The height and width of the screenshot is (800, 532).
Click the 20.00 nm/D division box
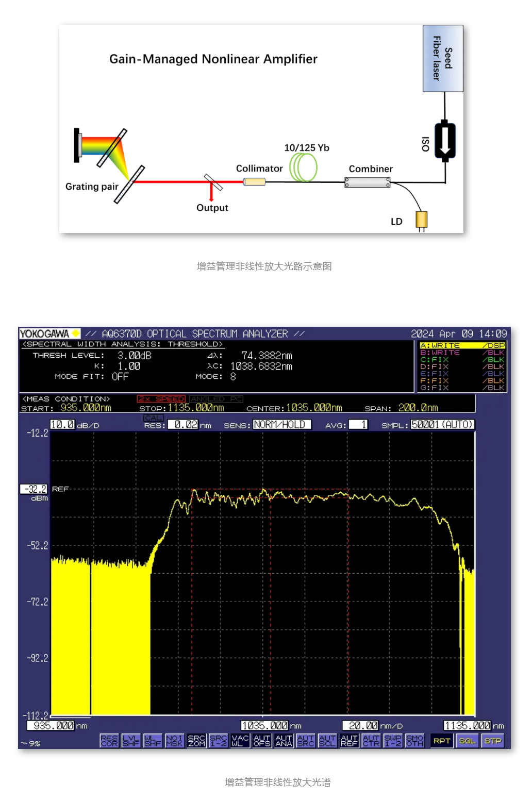coord(361,726)
